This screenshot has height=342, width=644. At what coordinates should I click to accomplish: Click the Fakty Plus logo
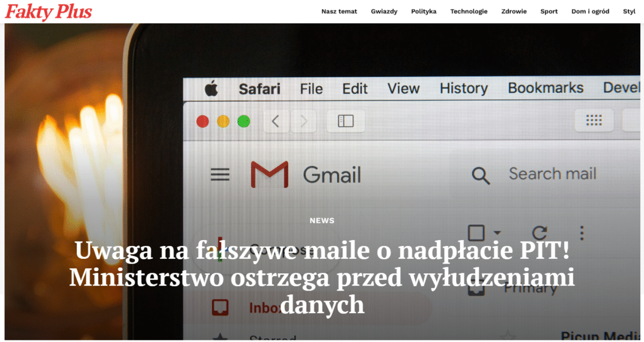(48, 11)
